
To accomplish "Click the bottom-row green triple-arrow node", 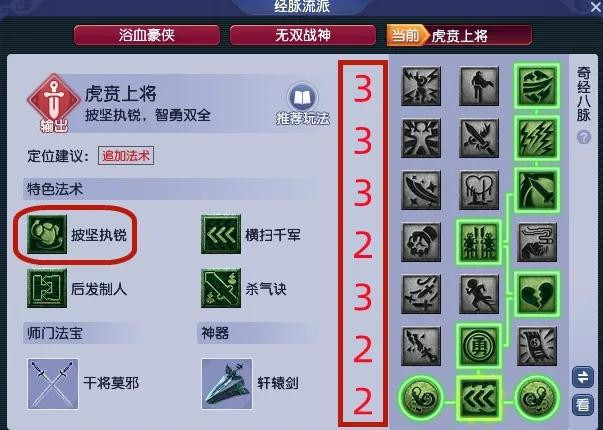I will tap(479, 398).
